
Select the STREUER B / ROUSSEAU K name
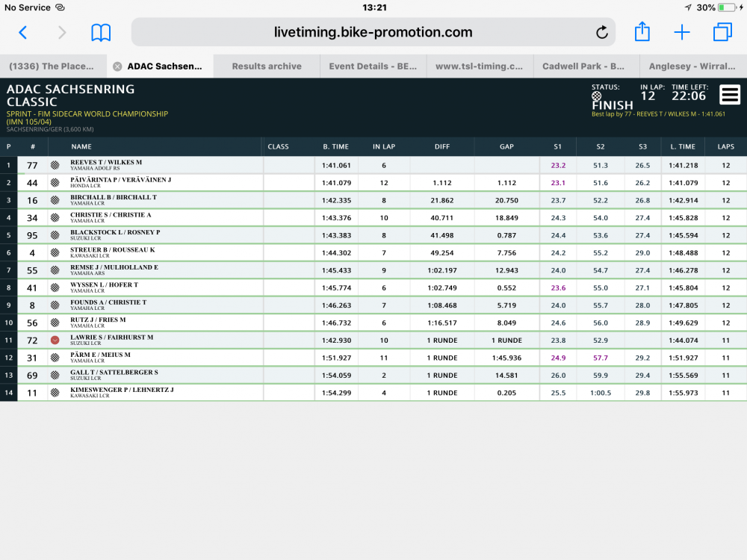click(x=113, y=249)
